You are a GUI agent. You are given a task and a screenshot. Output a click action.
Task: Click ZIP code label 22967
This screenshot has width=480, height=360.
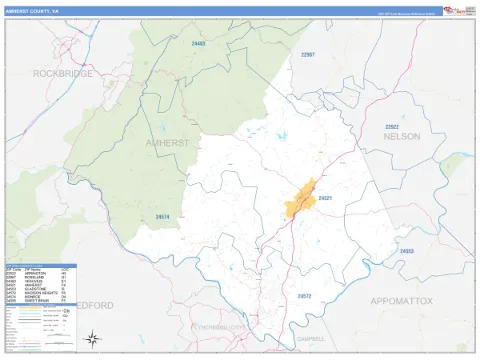[308, 55]
